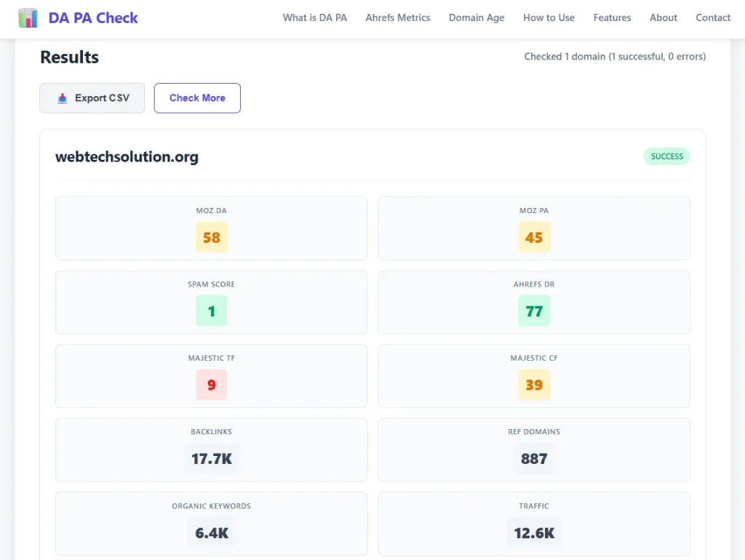The width and height of the screenshot is (745, 560).
Task: Go to Ahrefs Metrics in the navigation
Action: [398, 17]
